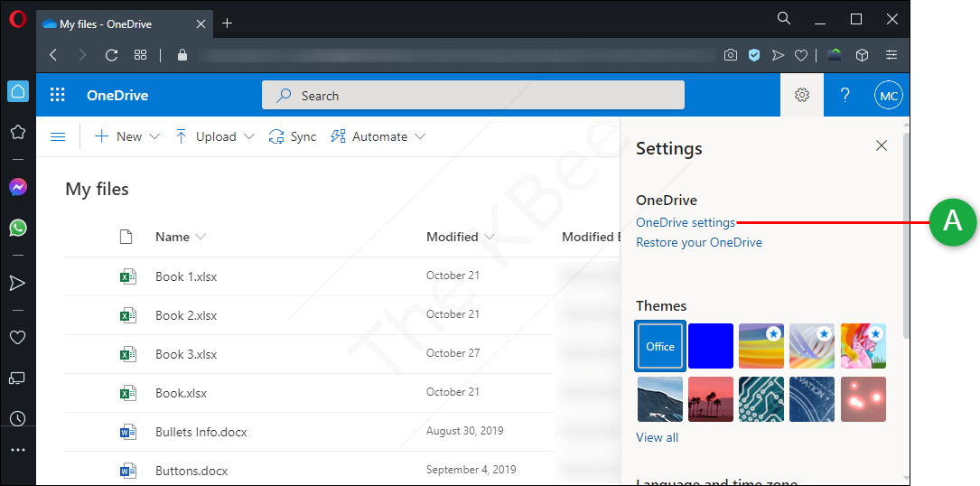Select the mountain theme
The width and height of the screenshot is (980, 486).
coord(660,399)
